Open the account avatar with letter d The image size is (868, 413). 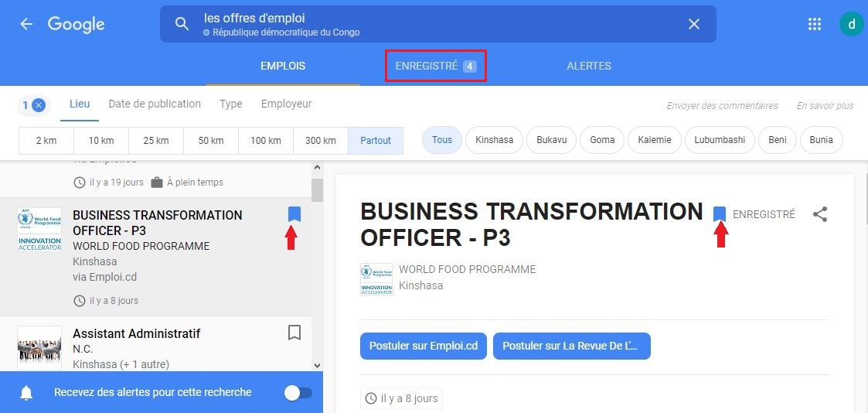coord(851,24)
